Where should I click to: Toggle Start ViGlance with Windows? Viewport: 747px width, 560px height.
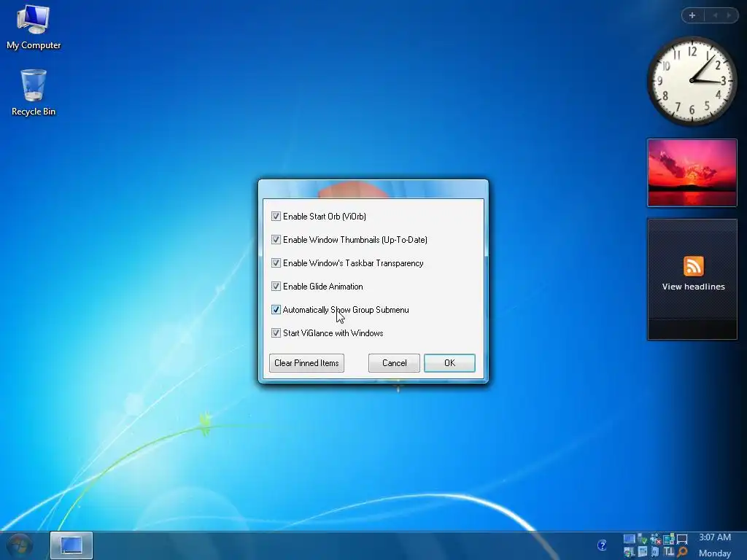tap(276, 332)
